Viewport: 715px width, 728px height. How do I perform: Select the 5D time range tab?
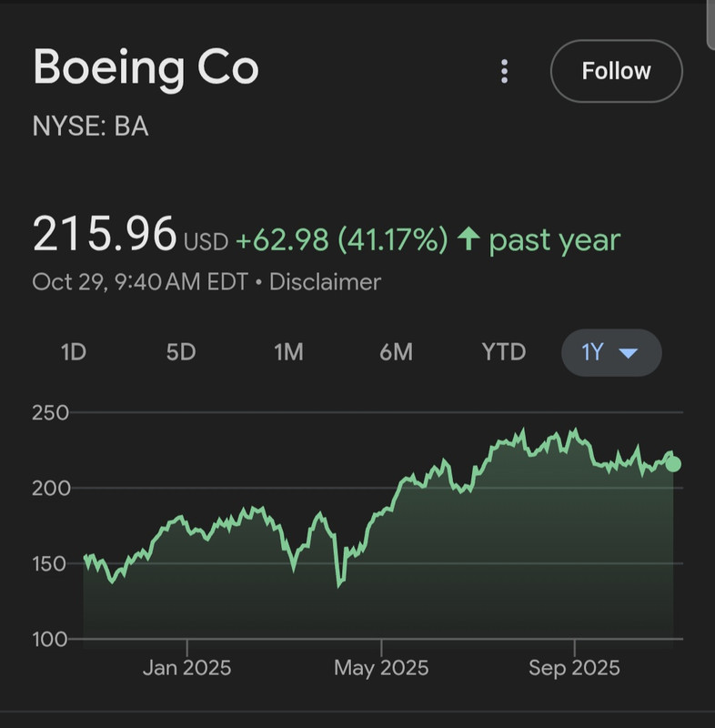[181, 352]
